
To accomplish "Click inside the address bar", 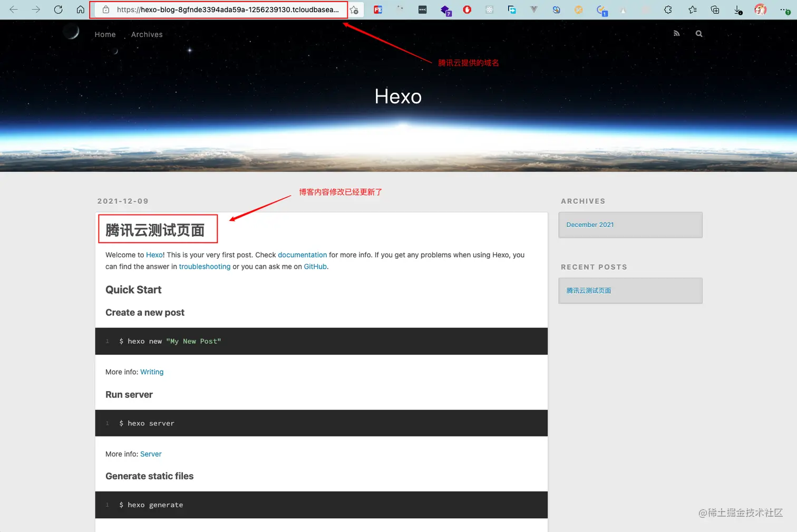I will (x=221, y=9).
